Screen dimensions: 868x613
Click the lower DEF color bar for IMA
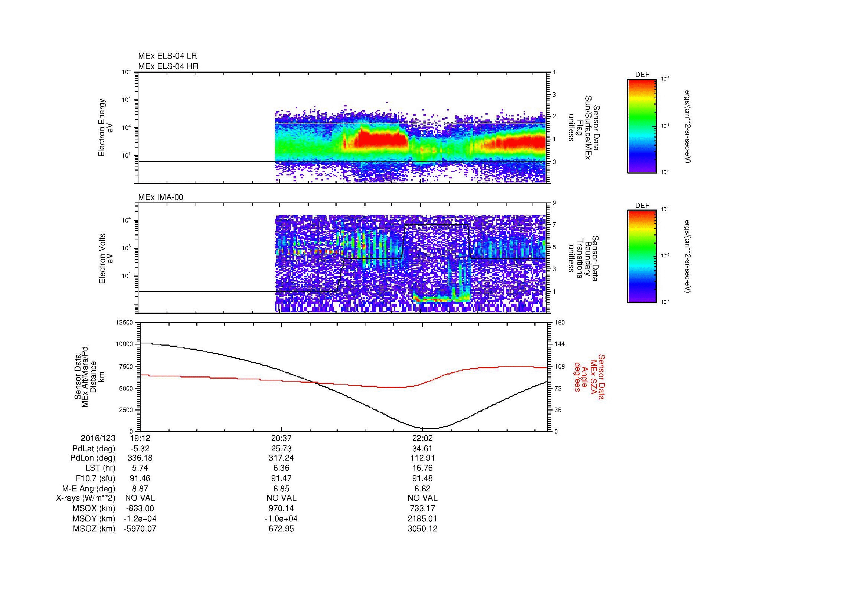point(642,257)
